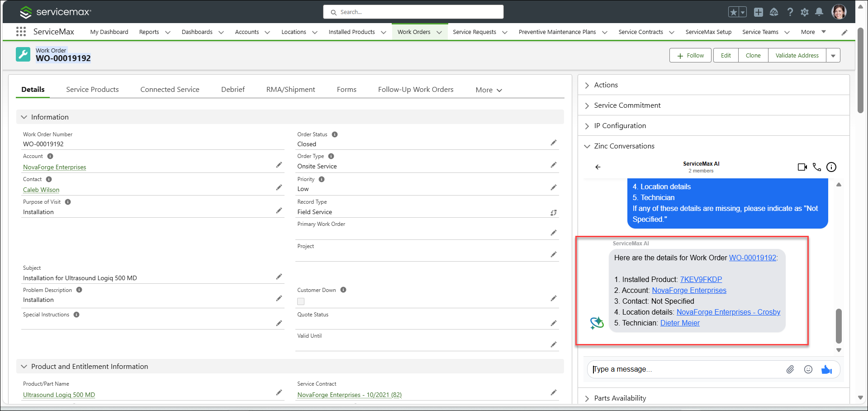Screen dimensions: 868x411
Task: Show help info for Order Type
Action: coord(331,156)
